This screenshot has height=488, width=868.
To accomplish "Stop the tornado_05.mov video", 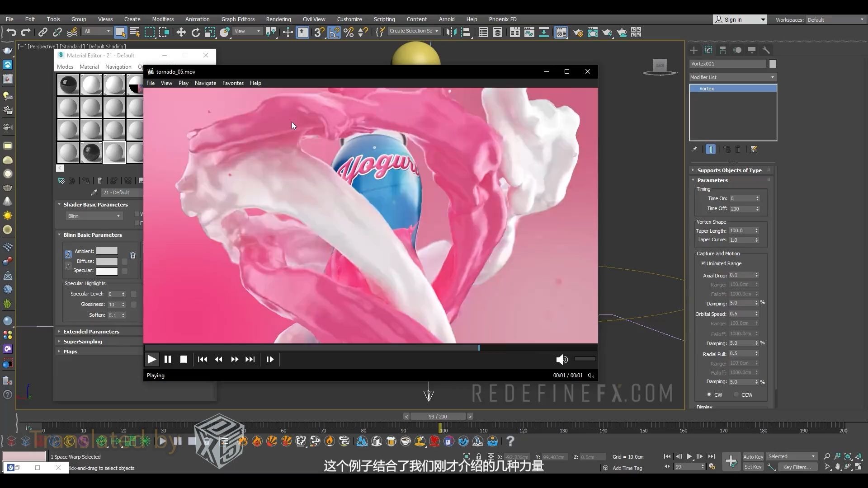I will [x=184, y=359].
